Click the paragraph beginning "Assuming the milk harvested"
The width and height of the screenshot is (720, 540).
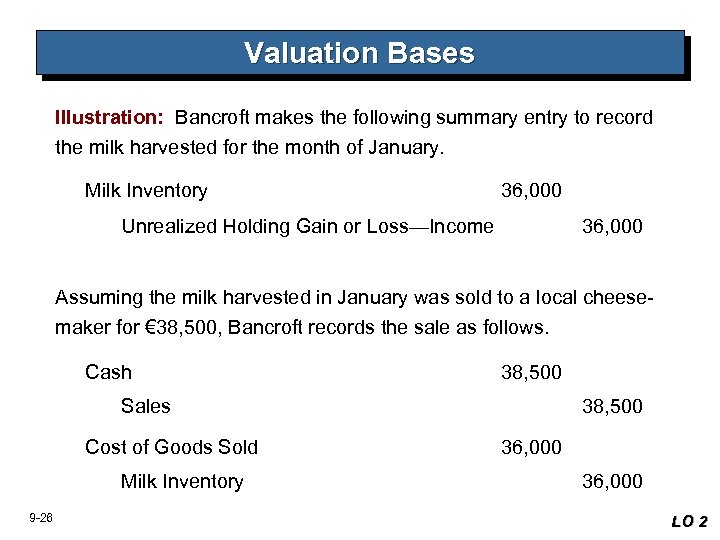[354, 312]
